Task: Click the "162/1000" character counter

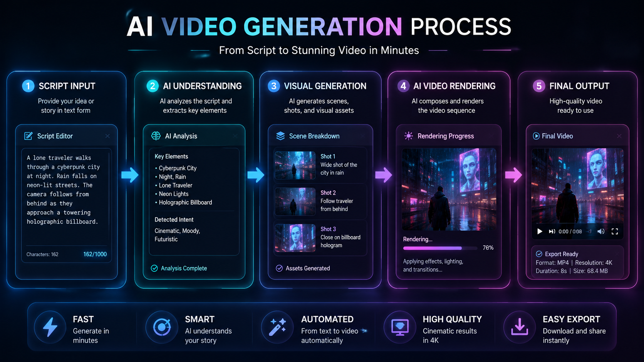Action: 95,254
